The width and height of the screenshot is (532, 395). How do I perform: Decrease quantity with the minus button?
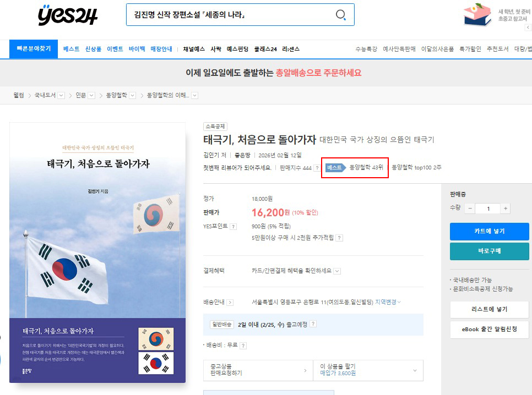click(x=470, y=209)
